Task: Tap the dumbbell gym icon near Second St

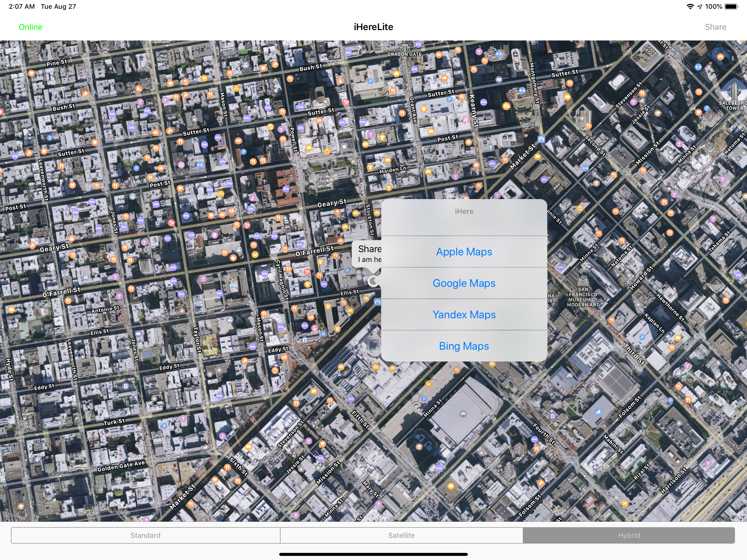Action: pyautogui.click(x=585, y=168)
